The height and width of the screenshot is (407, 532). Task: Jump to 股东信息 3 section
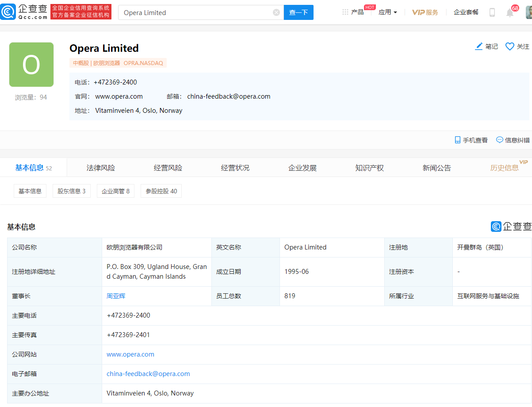click(x=72, y=191)
